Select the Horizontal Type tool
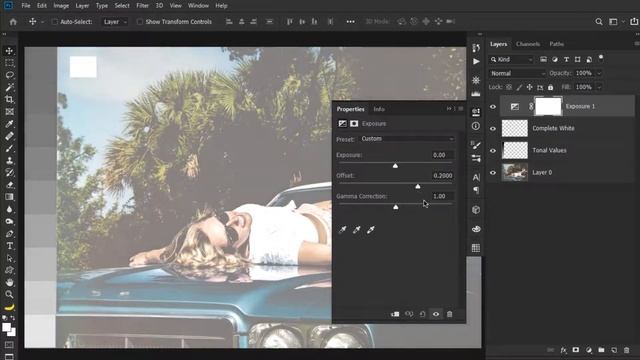 tap(9, 246)
